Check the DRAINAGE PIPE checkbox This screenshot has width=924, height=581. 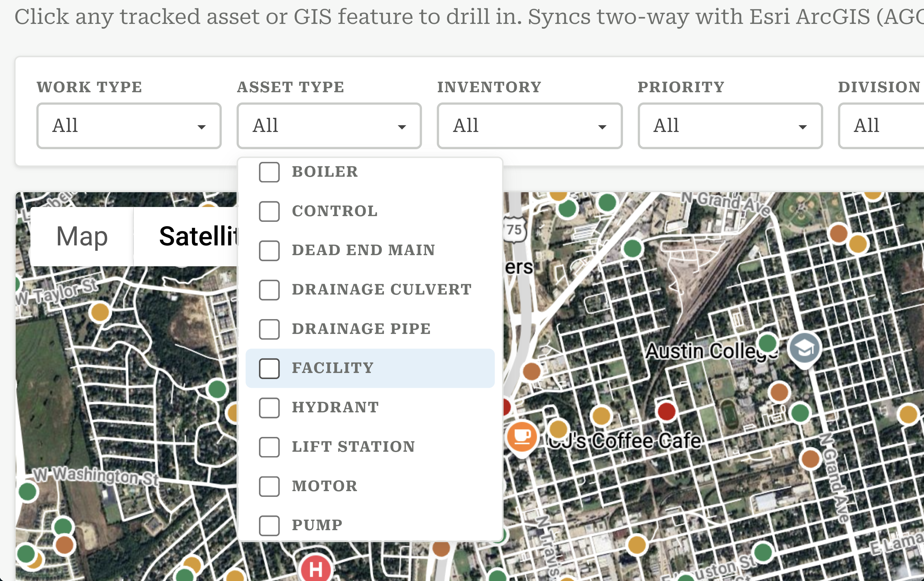pos(269,329)
